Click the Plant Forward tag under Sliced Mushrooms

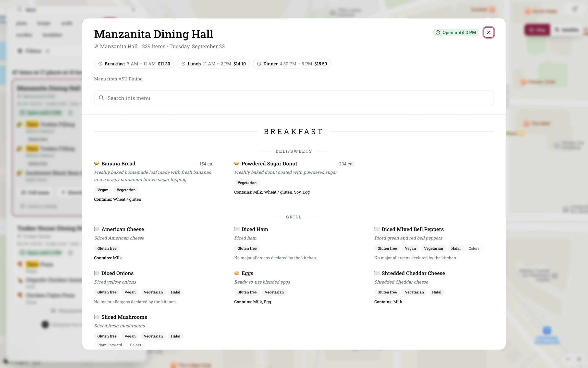[110, 345]
